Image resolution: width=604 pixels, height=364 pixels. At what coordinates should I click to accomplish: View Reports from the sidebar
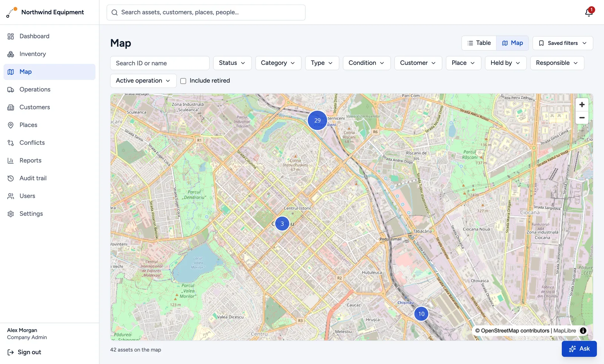[49, 160]
